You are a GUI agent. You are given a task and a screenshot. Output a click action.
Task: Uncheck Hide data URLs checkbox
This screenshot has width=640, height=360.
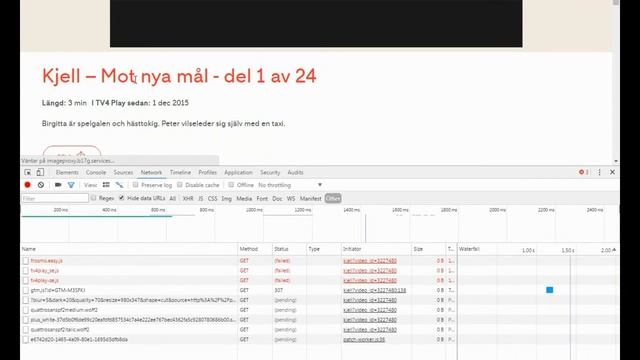click(122, 198)
